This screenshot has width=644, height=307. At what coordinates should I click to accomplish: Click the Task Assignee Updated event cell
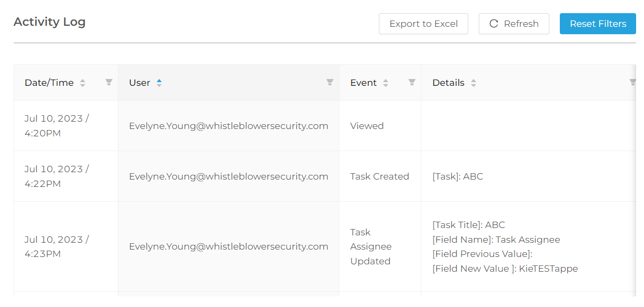tap(380, 246)
